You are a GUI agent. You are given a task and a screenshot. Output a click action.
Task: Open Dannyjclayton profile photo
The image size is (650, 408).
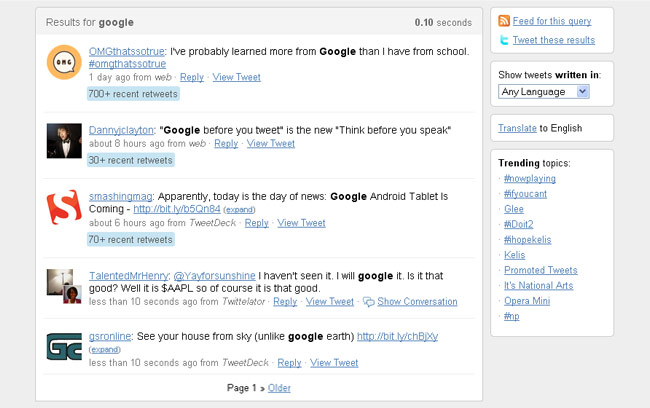click(x=64, y=141)
